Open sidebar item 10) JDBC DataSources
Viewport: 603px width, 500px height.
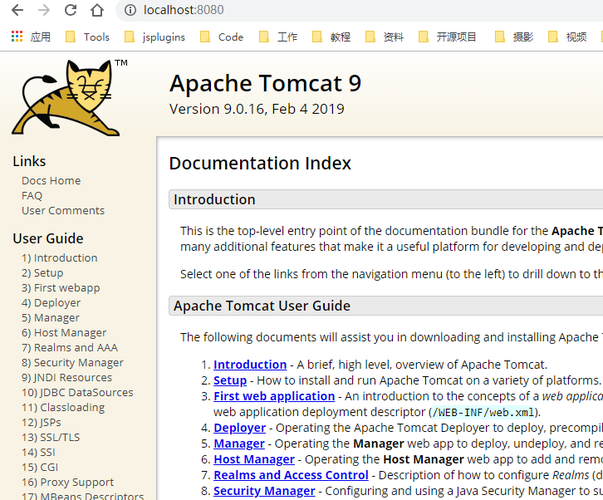(x=77, y=392)
